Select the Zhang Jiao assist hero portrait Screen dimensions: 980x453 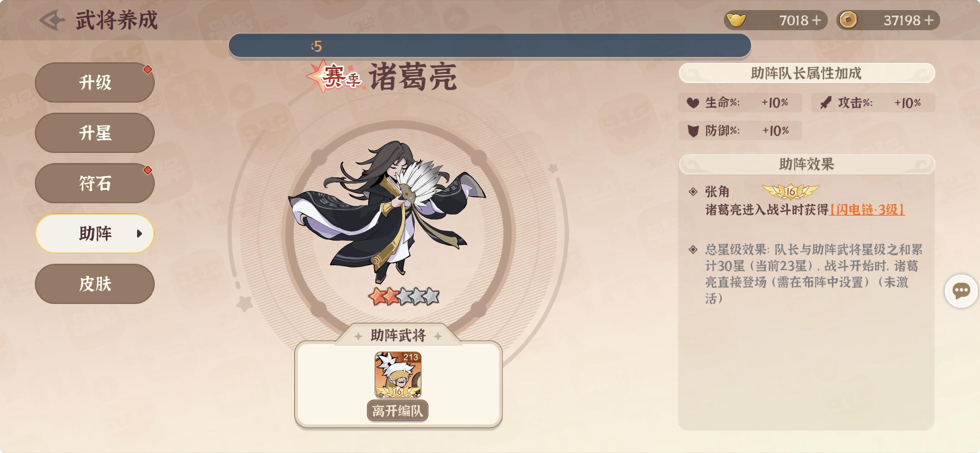click(x=398, y=375)
